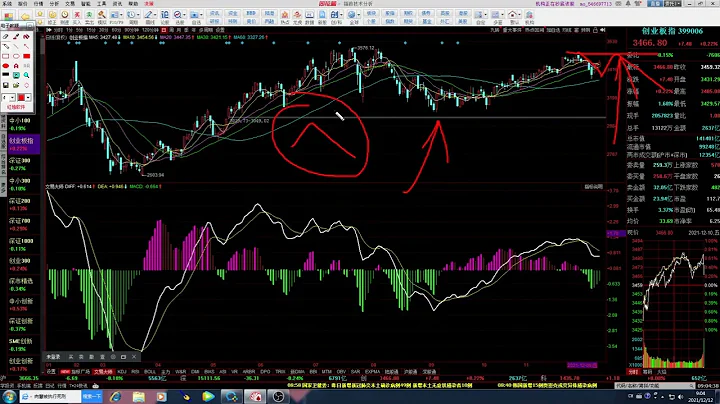
Task: Click the 数据 toolbar icon
Action: click(309, 17)
